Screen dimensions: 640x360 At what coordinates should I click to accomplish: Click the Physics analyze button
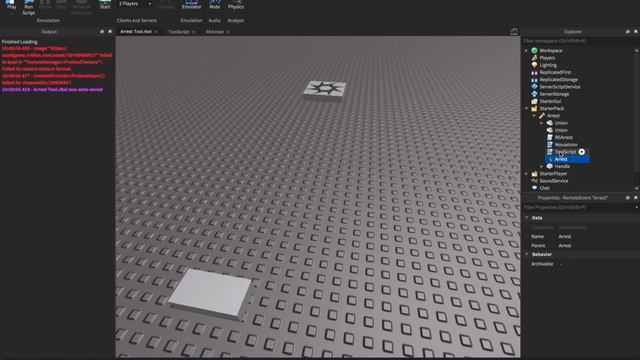[236, 4]
